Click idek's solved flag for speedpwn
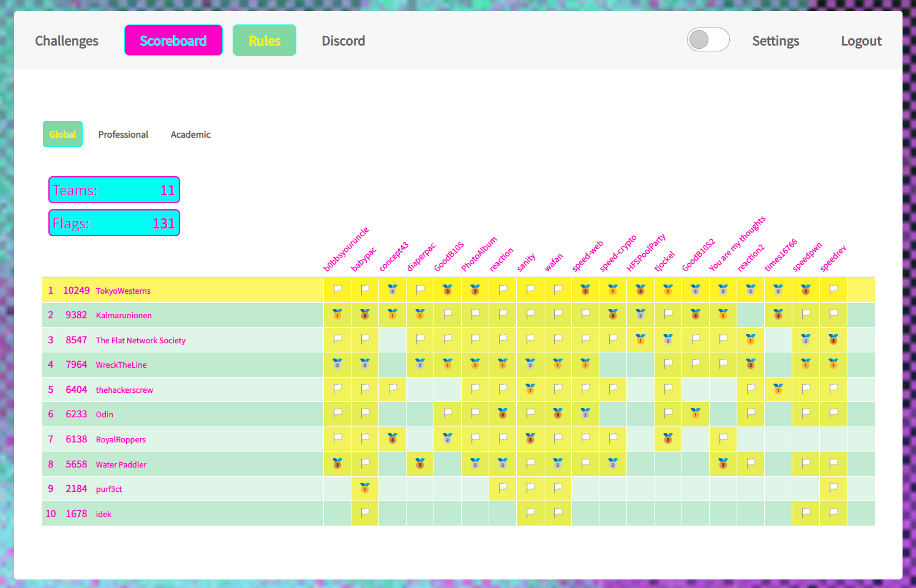Screen dimensions: 916x588 coord(806,513)
